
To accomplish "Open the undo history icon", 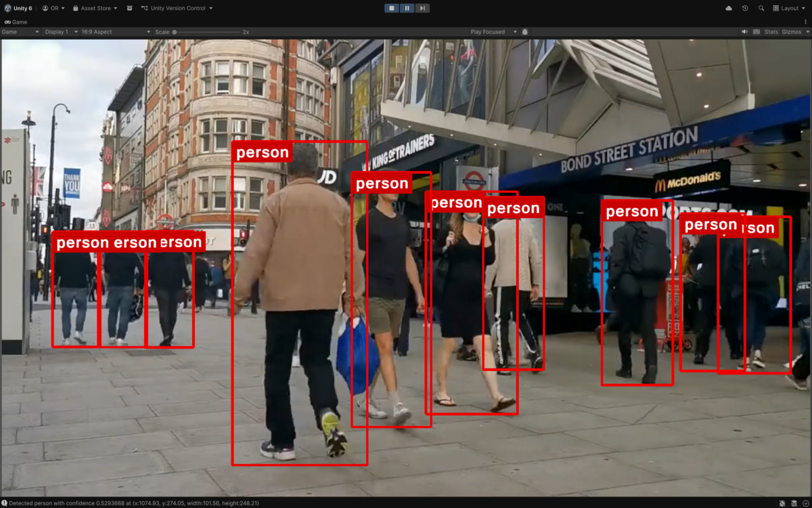I will tap(745, 8).
